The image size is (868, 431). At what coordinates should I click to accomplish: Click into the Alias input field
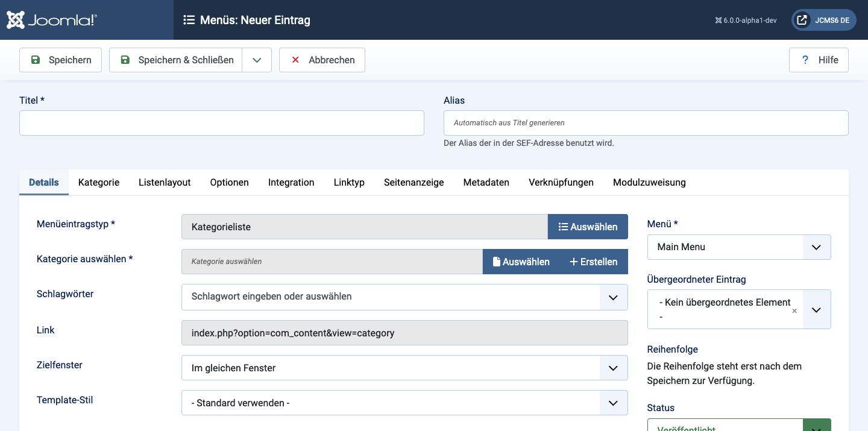pos(646,123)
